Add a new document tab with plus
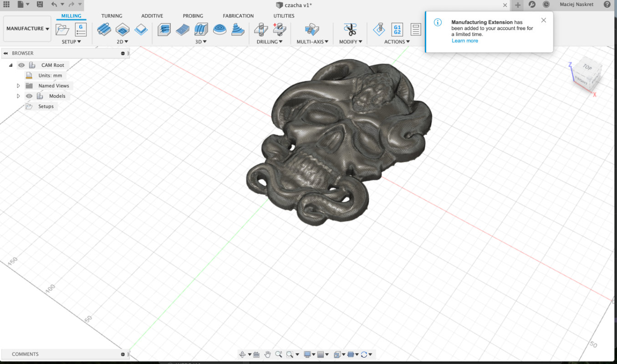The image size is (617, 364). click(x=517, y=5)
